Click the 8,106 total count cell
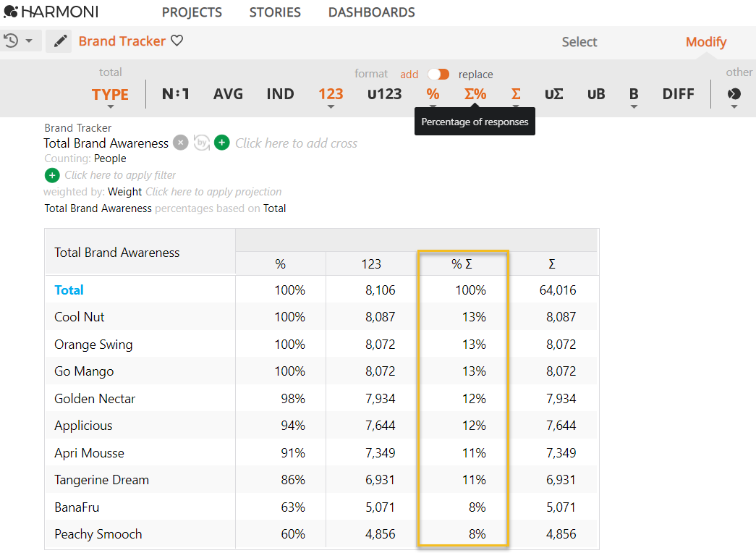The height and width of the screenshot is (553, 756). coord(380,290)
